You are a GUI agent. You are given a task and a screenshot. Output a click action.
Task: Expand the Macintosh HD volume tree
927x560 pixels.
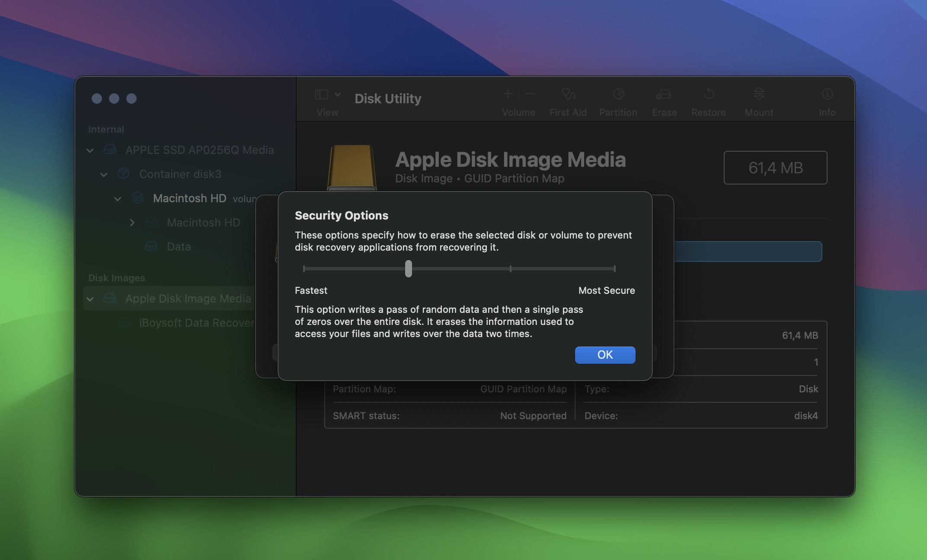(x=130, y=221)
